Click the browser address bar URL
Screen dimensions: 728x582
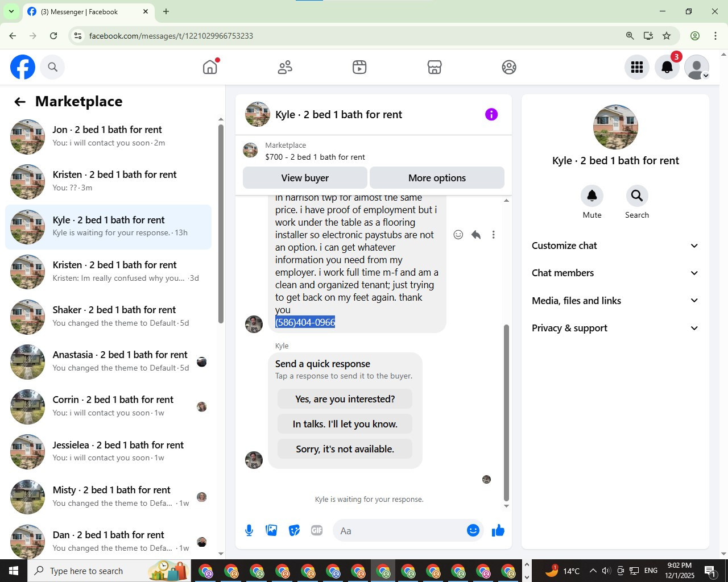tap(171, 36)
